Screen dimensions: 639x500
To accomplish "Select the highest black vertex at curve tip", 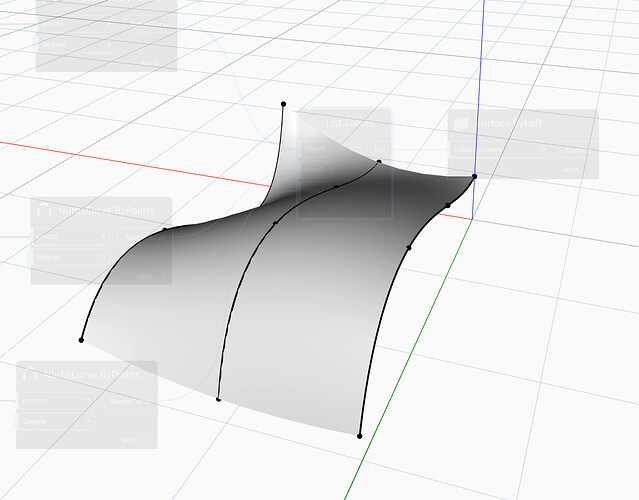I will click(284, 104).
